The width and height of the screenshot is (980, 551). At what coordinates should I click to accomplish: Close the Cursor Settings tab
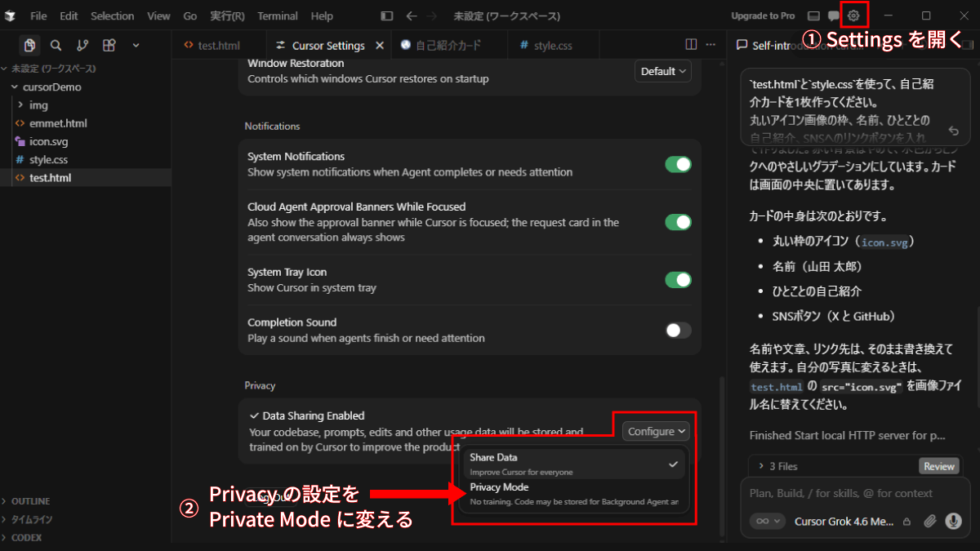coord(380,46)
